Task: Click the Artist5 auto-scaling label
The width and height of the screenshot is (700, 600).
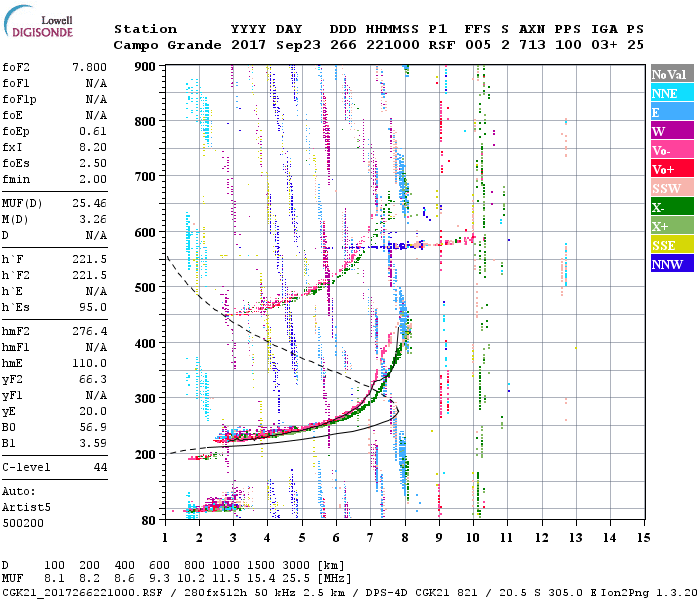Action: [26, 508]
